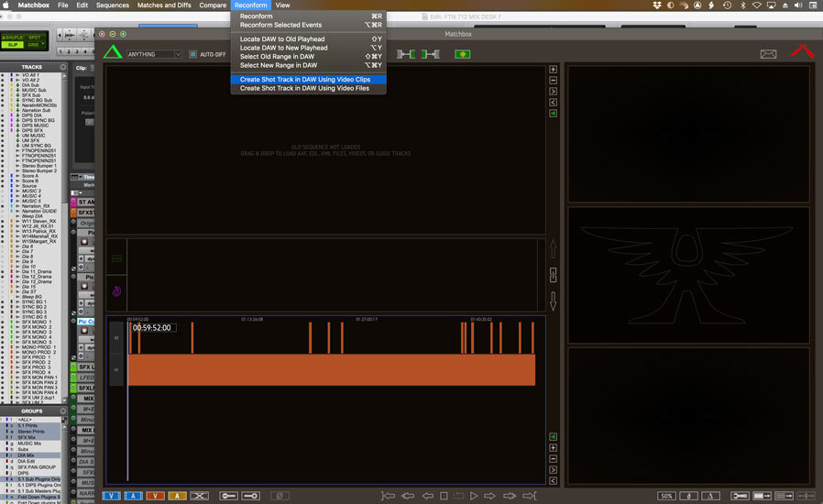Screen dimensions: 823x504
Task: Click the long key icon at bottom left
Action: pos(250,496)
